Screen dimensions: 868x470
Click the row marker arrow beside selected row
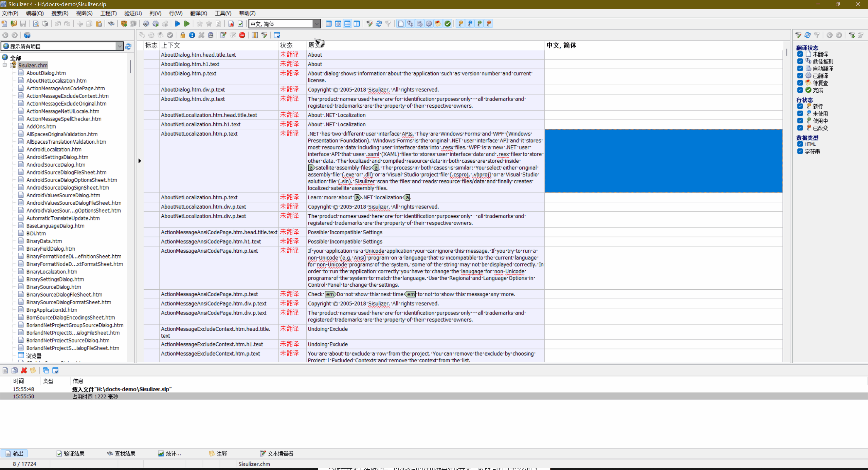point(140,161)
